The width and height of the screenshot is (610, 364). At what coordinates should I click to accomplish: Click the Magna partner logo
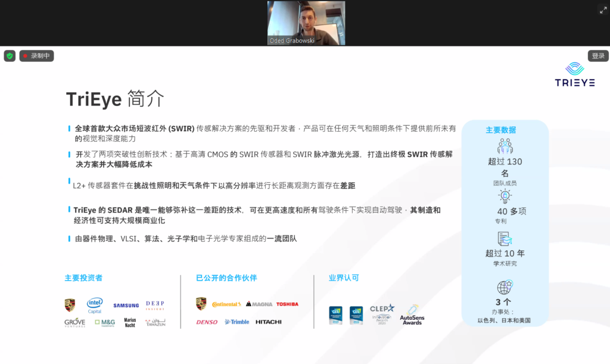click(x=259, y=304)
